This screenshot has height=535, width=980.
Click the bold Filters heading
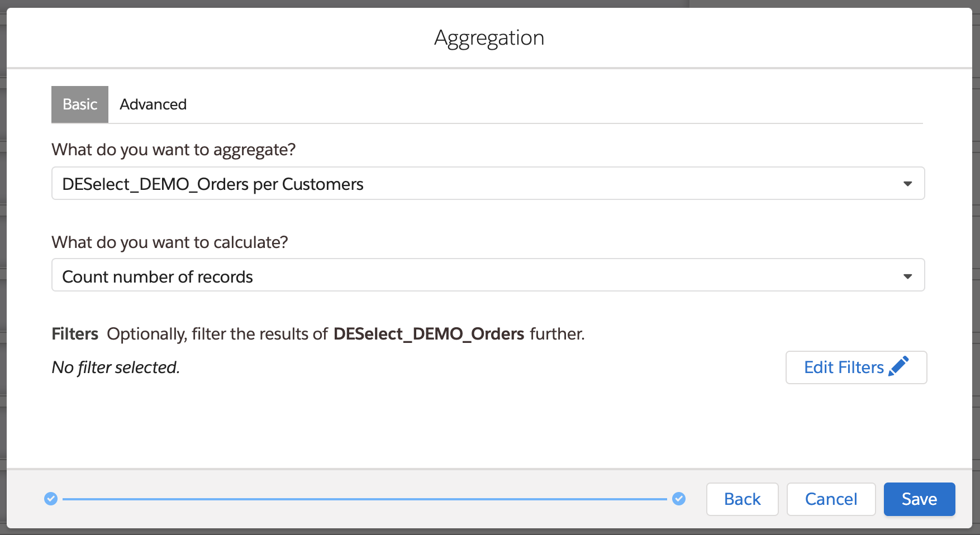75,334
